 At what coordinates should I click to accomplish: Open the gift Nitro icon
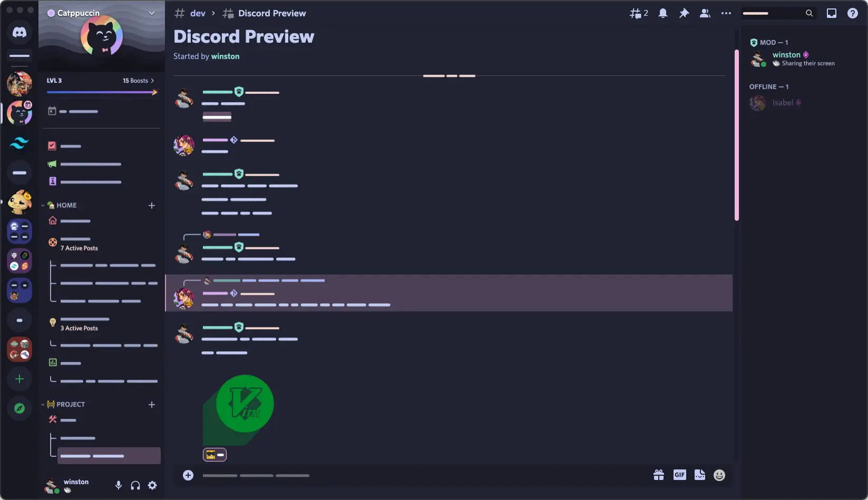(x=659, y=475)
